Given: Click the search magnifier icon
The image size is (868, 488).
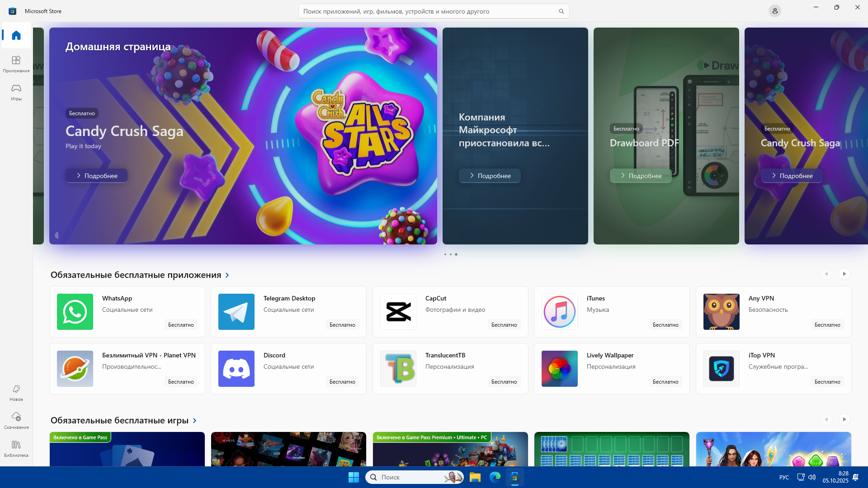Looking at the screenshot, I should 561,11.
